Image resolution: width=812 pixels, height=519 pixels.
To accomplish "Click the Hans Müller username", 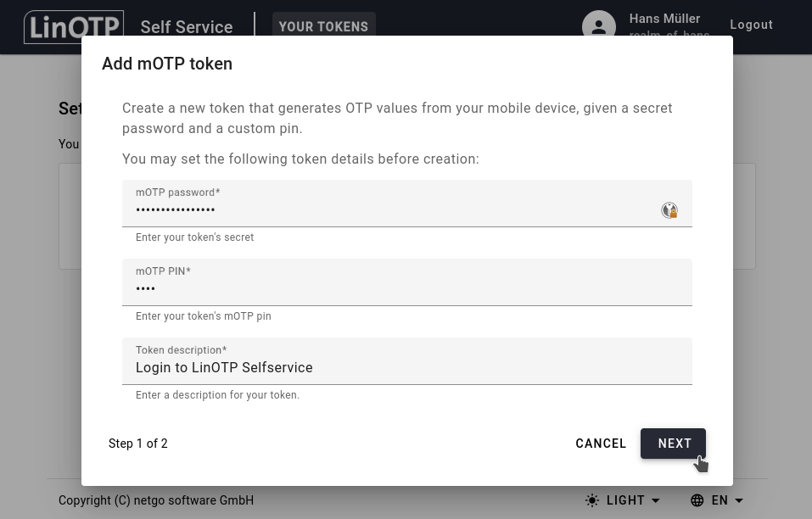I will point(664,19).
